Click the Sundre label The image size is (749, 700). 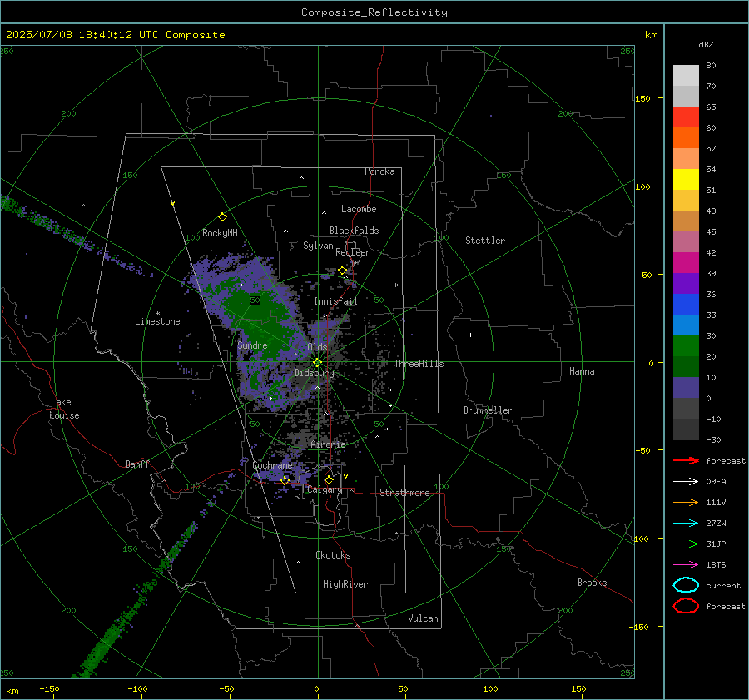[x=252, y=345]
